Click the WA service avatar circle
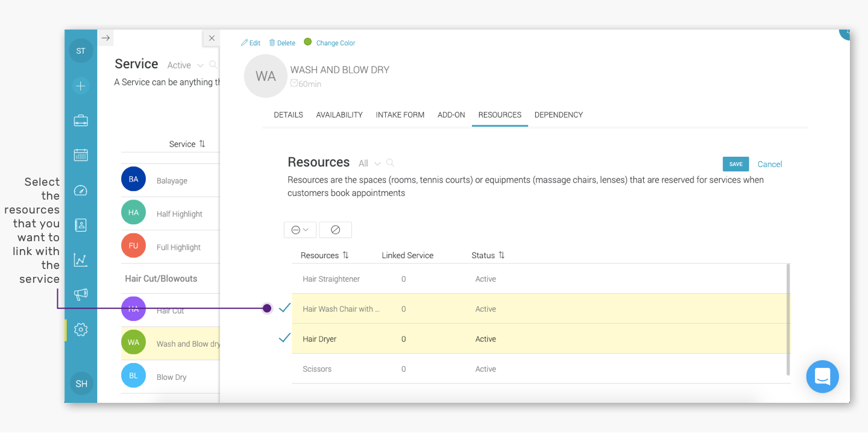 click(x=265, y=76)
